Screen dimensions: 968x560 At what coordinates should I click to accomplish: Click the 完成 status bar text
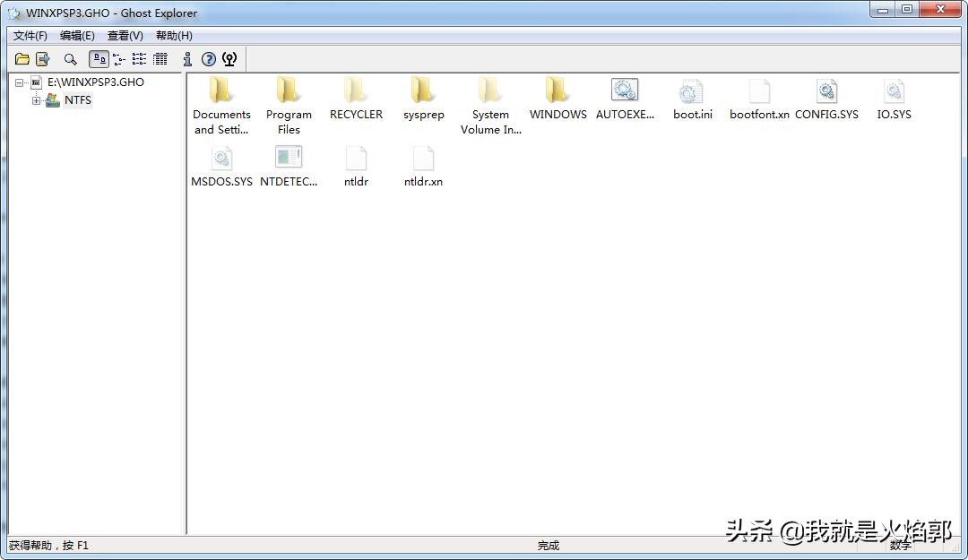tap(549, 545)
